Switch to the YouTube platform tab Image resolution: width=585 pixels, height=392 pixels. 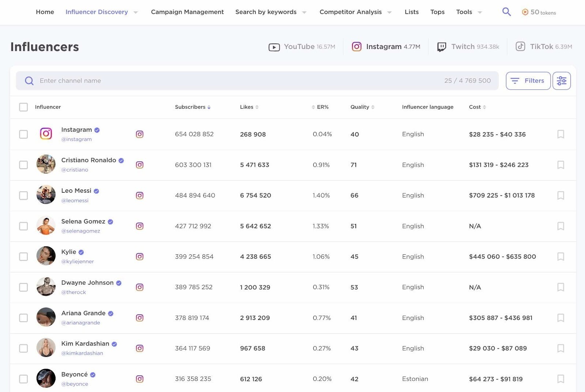point(302,47)
